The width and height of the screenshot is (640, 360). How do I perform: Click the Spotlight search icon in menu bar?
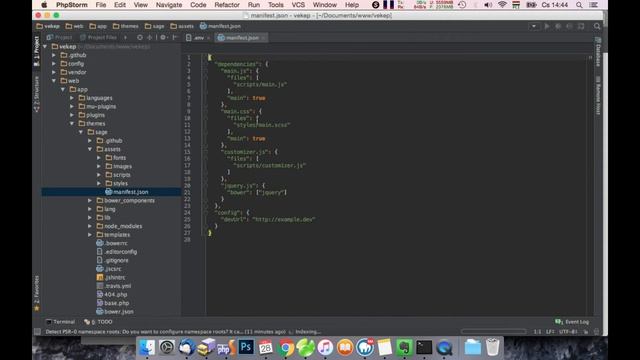pyautogui.click(x=579, y=5)
